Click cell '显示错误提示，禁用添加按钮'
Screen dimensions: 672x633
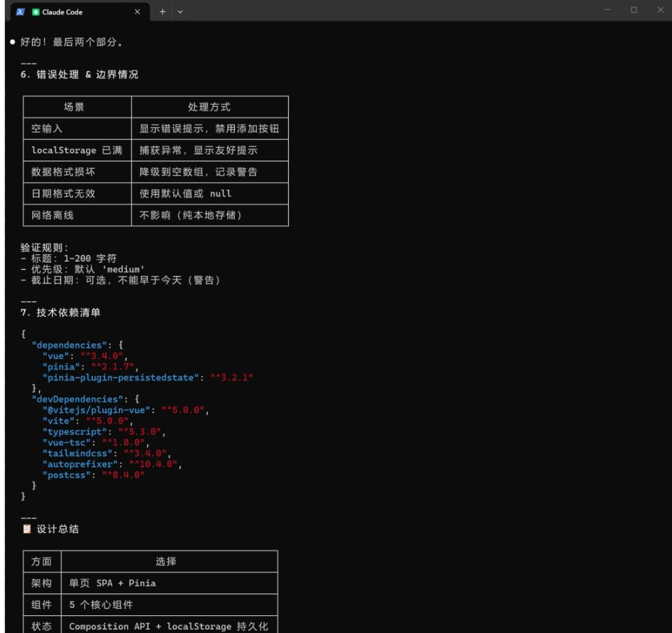(210, 128)
